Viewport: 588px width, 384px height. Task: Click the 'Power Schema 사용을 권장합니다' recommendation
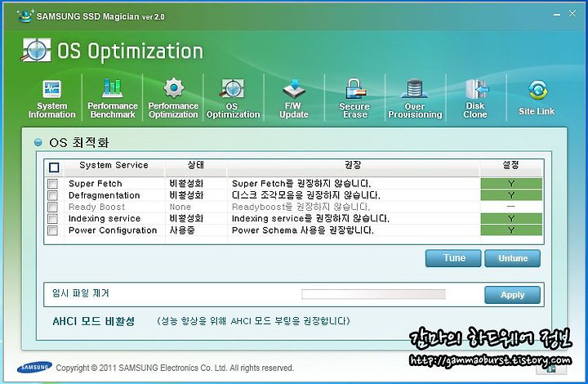[x=303, y=230]
